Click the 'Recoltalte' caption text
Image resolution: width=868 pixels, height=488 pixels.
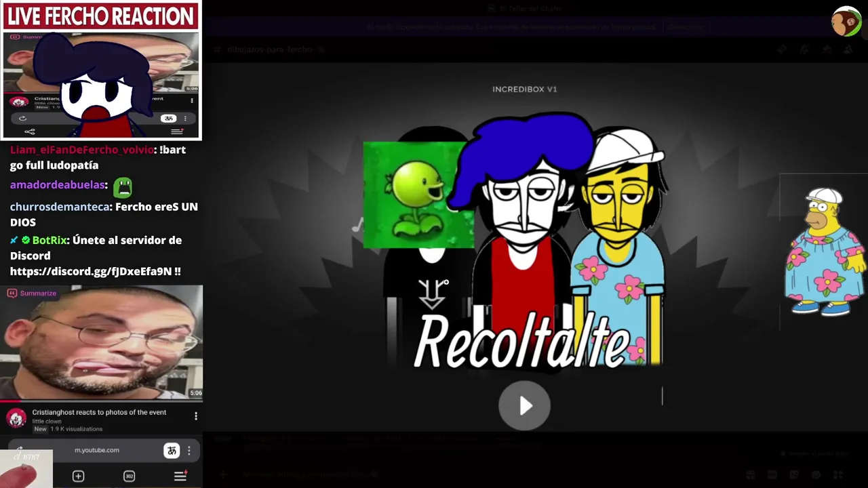[x=521, y=340]
